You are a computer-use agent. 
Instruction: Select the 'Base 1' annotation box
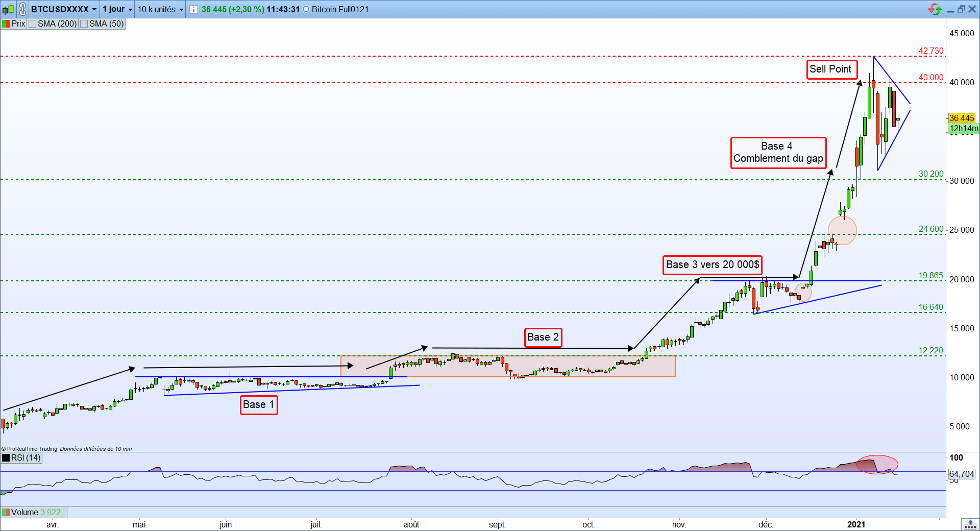click(x=259, y=405)
